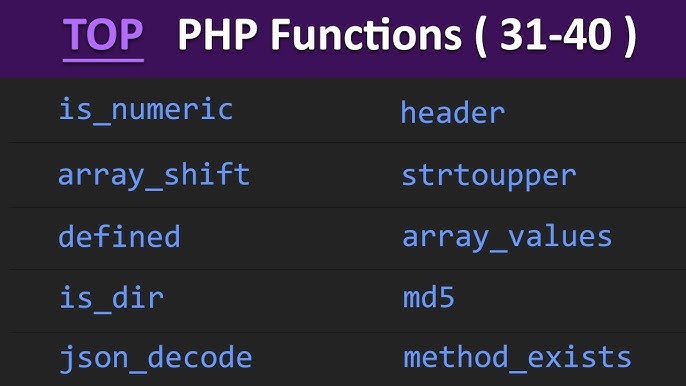
Task: Click divider line above json_decode row
Action: (347, 332)
